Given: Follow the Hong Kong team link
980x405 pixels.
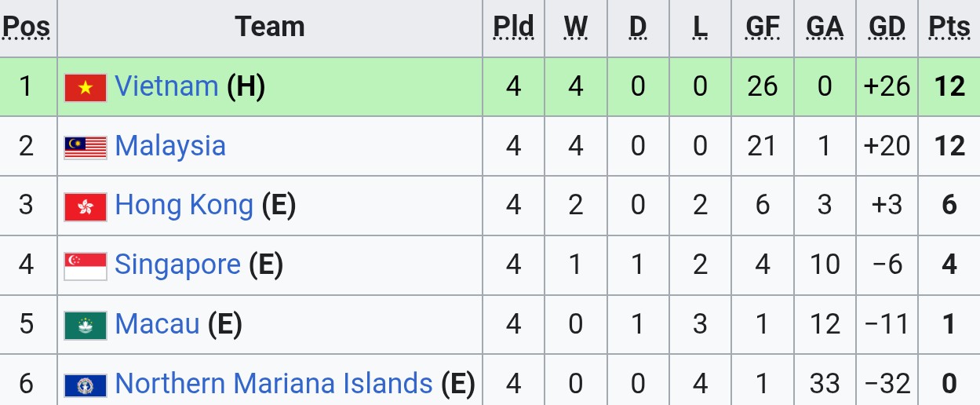Looking at the screenshot, I should tap(184, 205).
